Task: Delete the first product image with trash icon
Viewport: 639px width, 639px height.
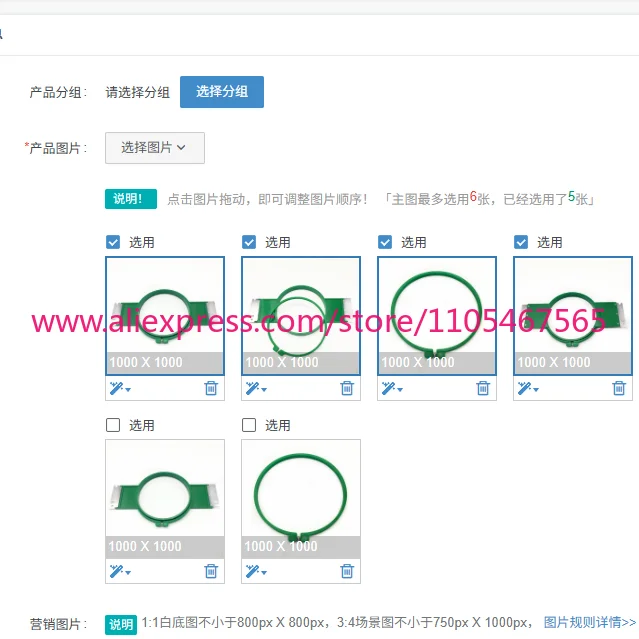Action: click(211, 388)
